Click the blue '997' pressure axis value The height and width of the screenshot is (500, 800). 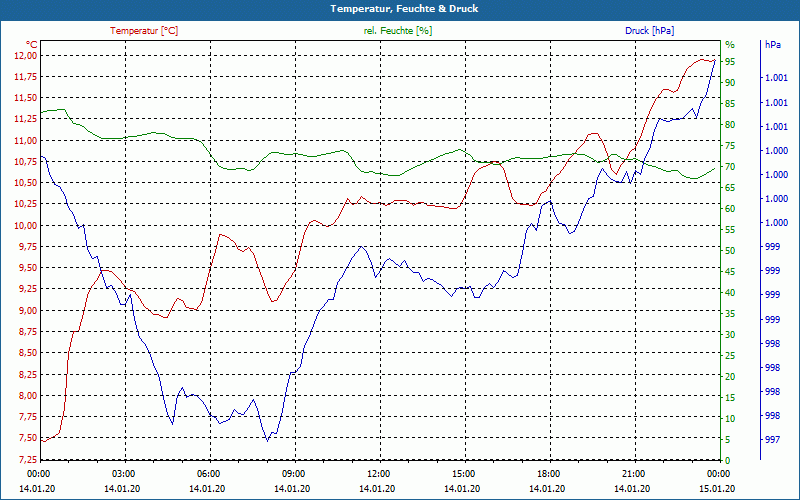tap(772, 439)
